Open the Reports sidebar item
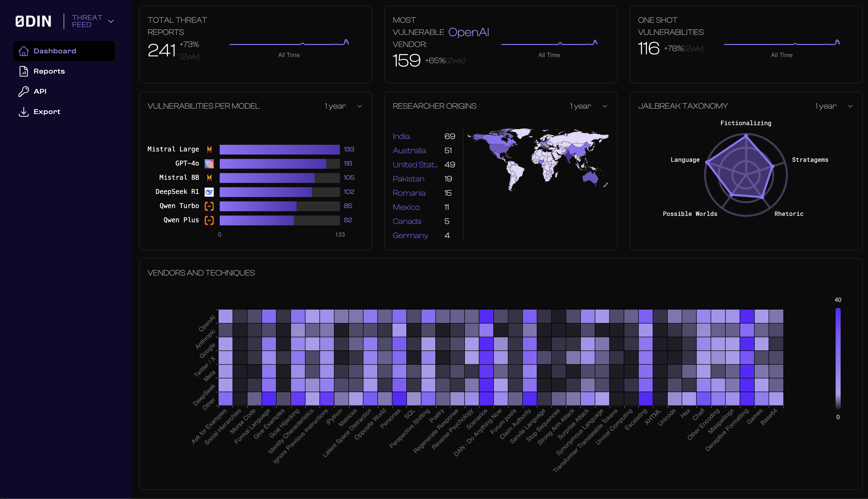868x499 pixels. coord(64,71)
